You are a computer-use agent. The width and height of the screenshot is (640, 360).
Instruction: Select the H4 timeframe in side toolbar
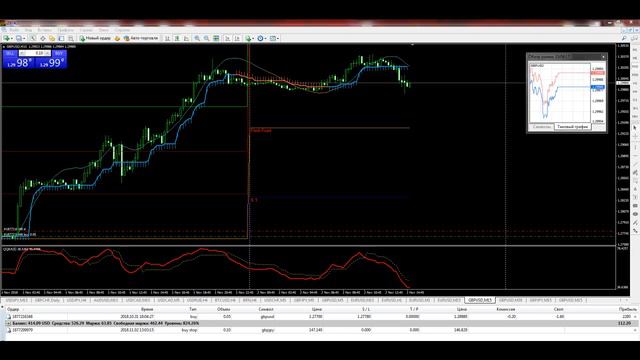[635, 91]
